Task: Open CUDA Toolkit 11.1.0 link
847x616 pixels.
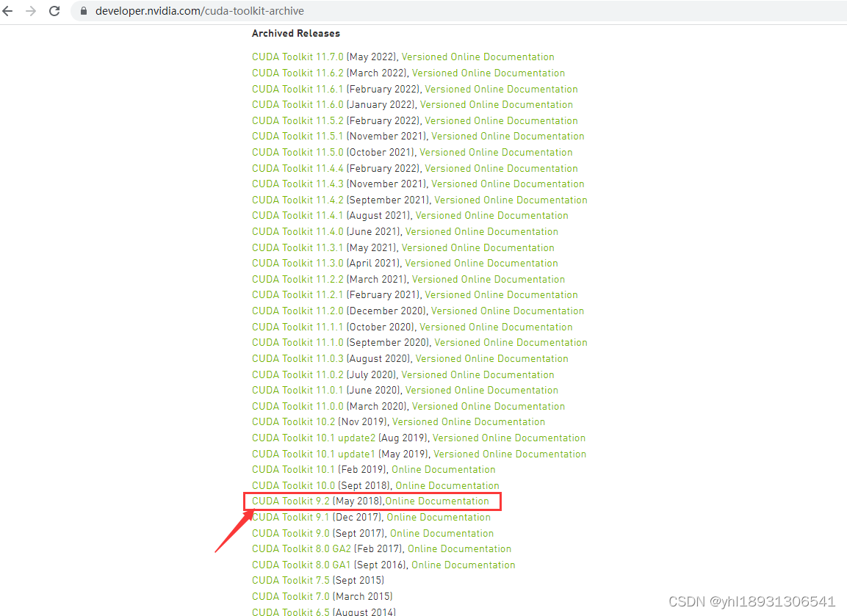Action: (297, 342)
